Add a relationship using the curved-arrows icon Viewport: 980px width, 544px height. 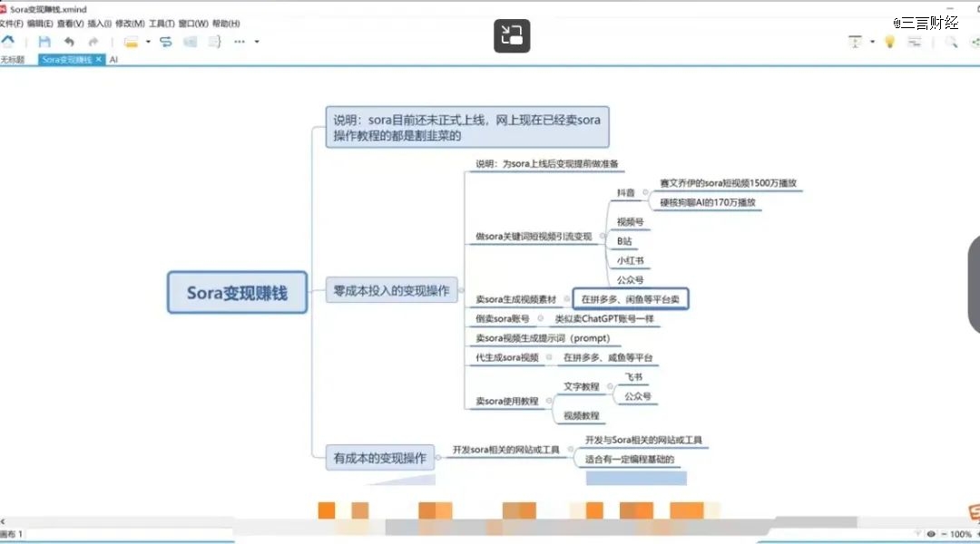click(x=166, y=42)
